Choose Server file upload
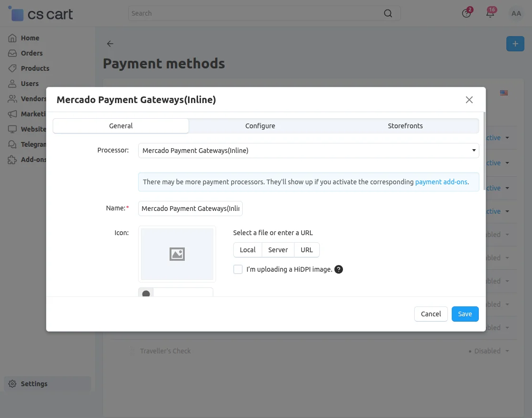The height and width of the screenshot is (418, 532). [x=278, y=250]
